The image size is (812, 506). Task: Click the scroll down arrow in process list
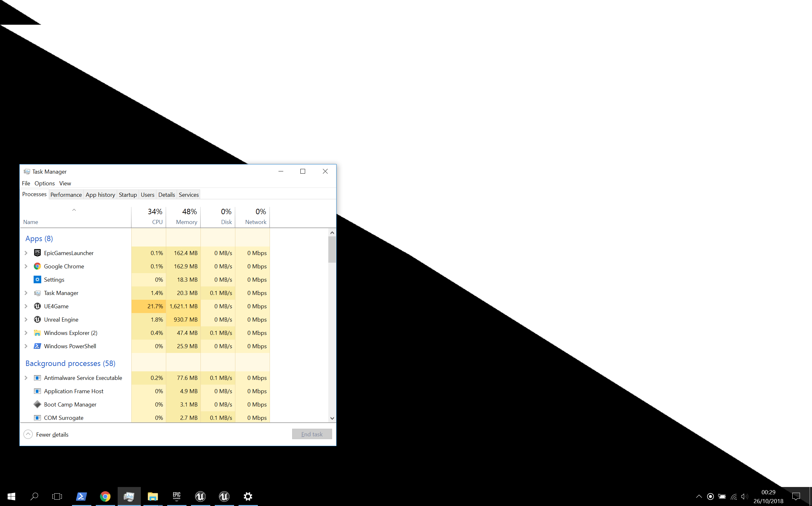tap(332, 418)
